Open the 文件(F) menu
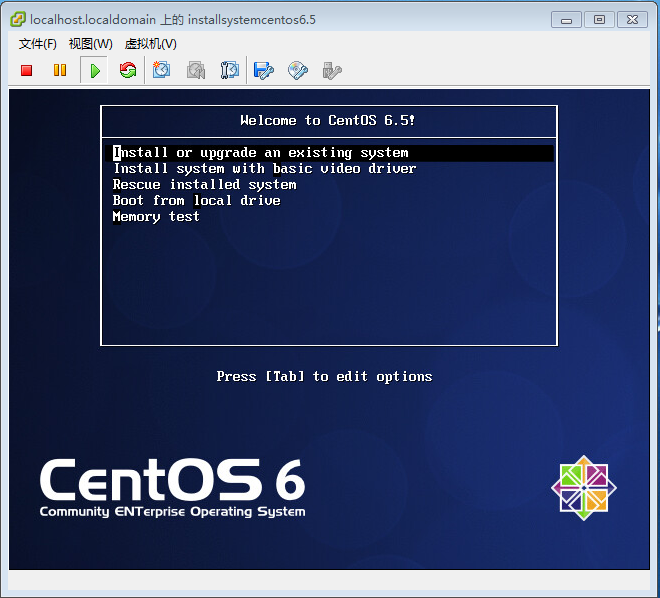Image resolution: width=660 pixels, height=598 pixels. [37, 44]
